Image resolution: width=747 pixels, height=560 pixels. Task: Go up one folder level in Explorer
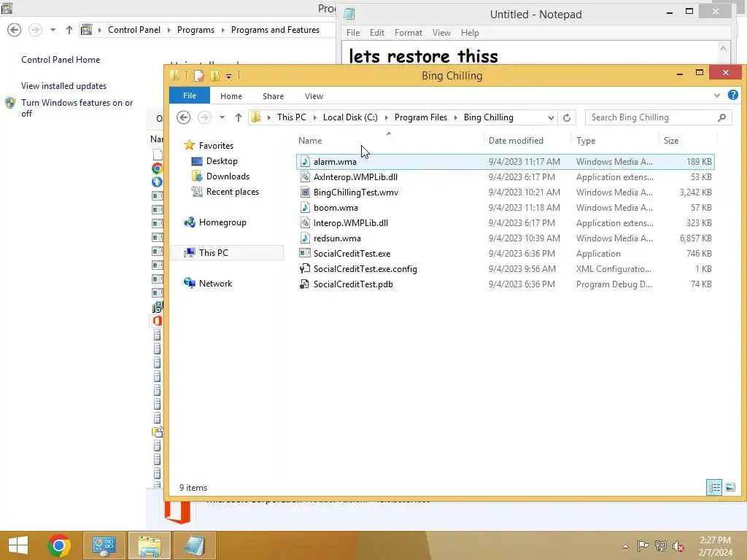239,117
